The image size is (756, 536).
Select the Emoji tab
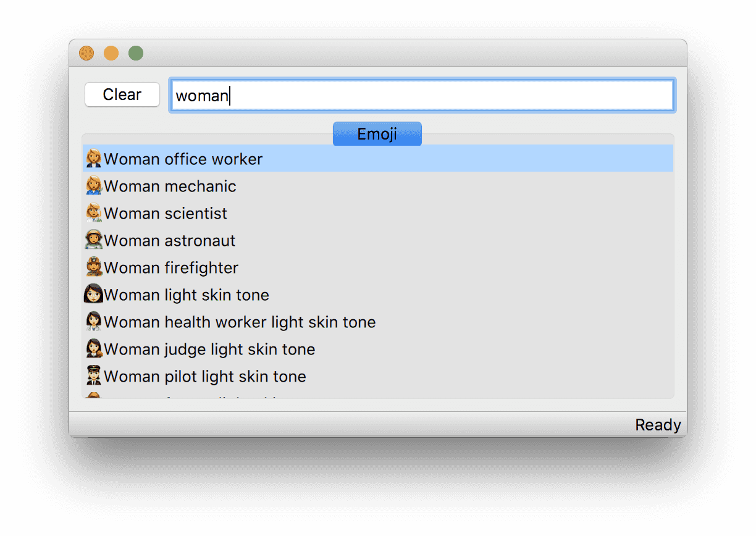pos(377,134)
